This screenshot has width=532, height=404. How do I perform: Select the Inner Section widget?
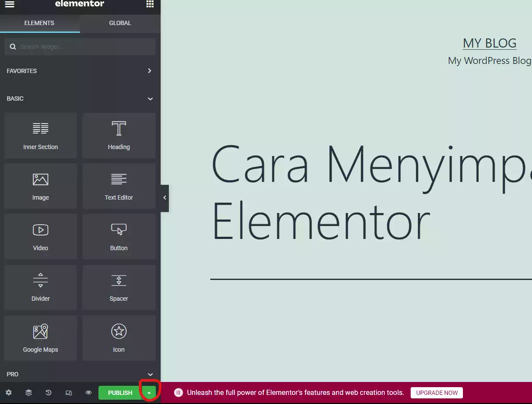point(41,136)
